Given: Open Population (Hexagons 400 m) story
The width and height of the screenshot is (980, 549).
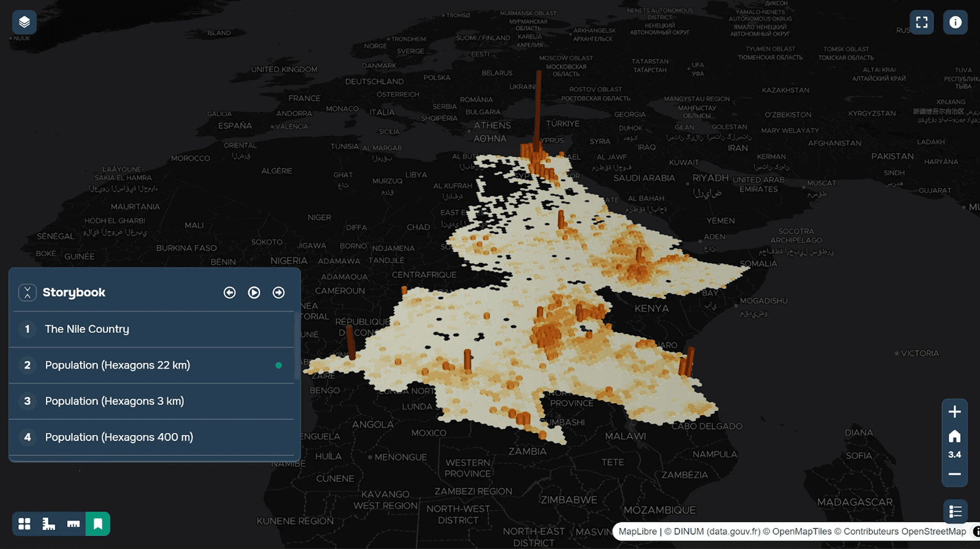Looking at the screenshot, I should click(119, 437).
